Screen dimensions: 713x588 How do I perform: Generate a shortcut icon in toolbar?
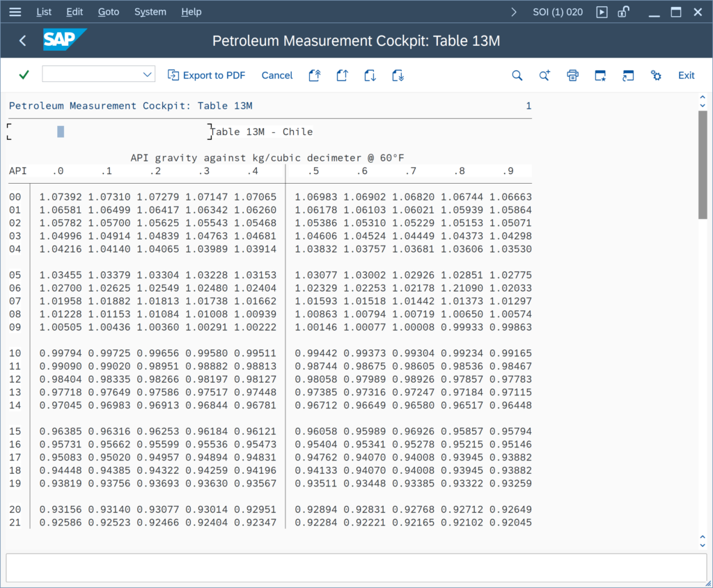(628, 75)
